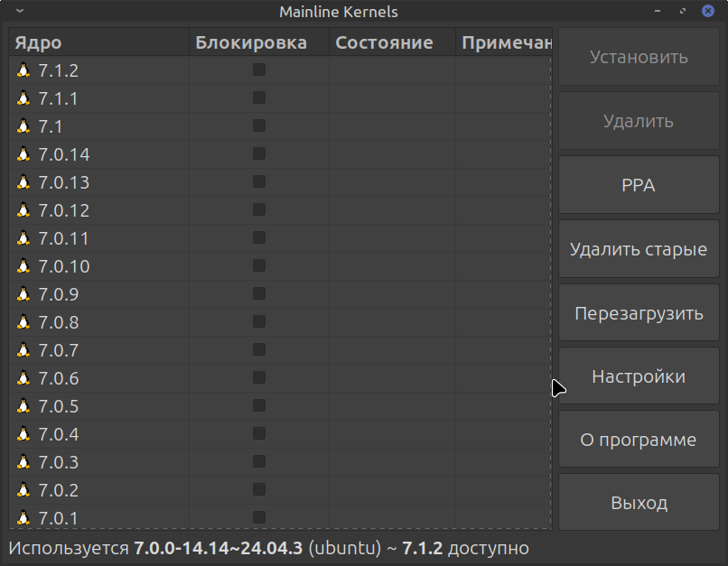Click the status text 7.0.0-14.14~24.04.3

pos(219,548)
